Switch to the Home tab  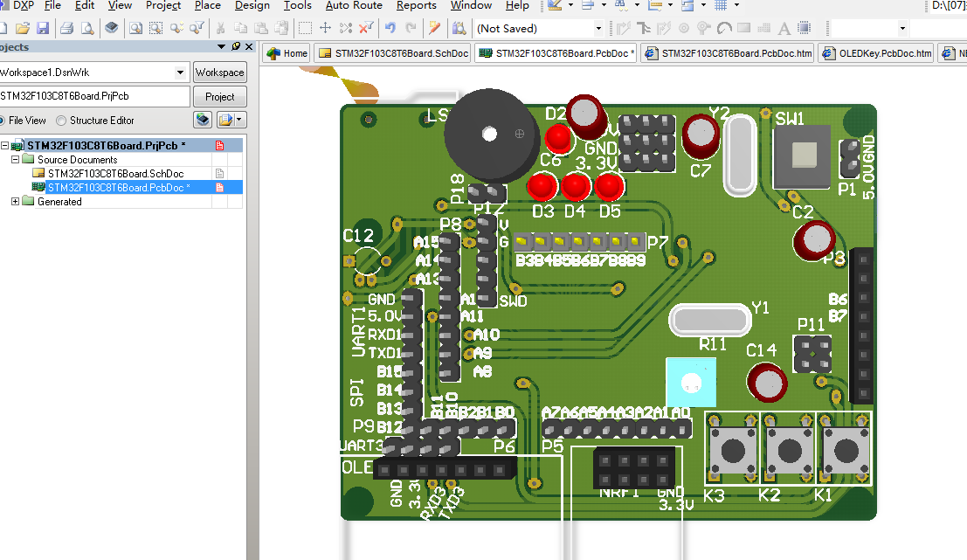point(287,53)
